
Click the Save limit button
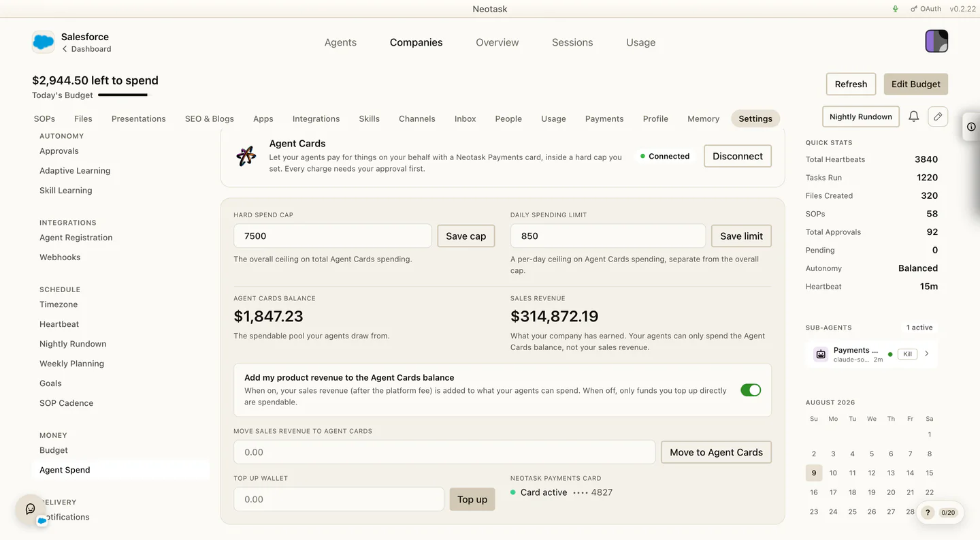(x=741, y=236)
